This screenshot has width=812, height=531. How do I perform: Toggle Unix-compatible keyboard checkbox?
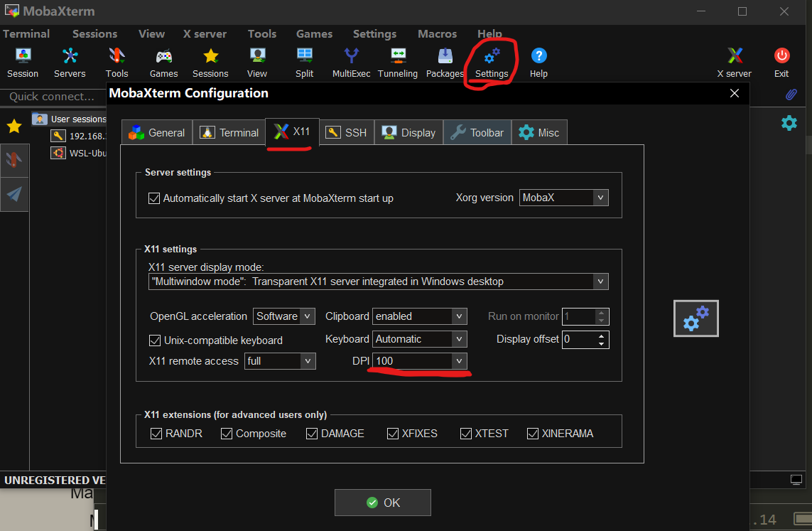[154, 340]
